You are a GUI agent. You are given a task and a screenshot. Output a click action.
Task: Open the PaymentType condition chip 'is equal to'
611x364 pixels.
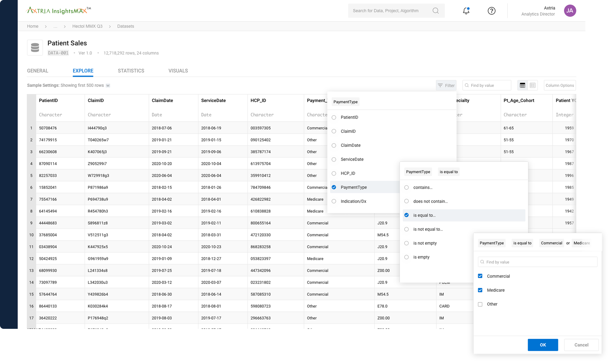[449, 172]
